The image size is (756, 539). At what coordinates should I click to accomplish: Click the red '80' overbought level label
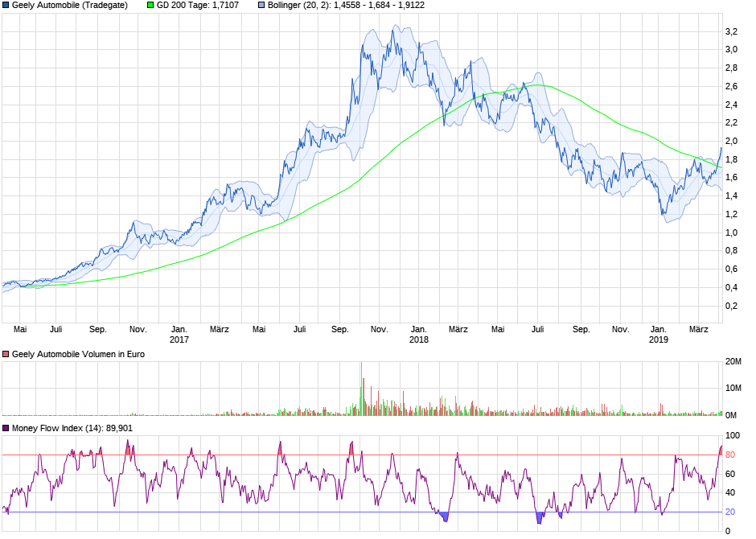click(x=730, y=455)
